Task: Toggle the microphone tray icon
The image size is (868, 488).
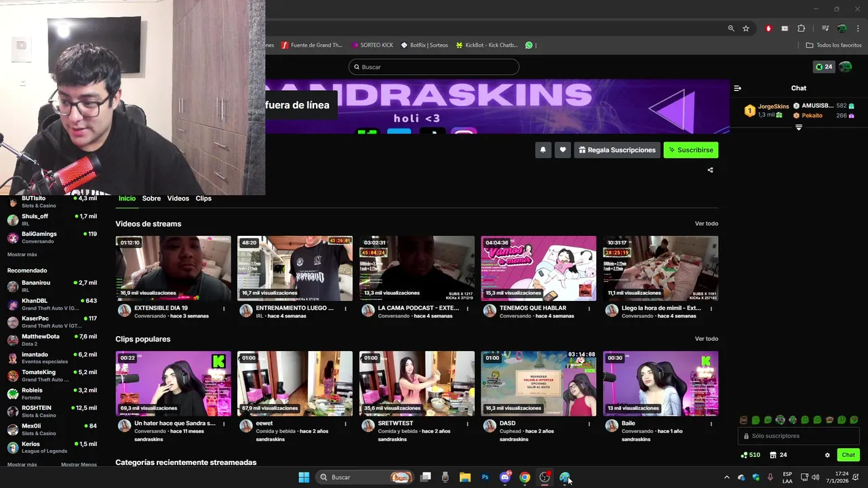Action: click(770, 477)
